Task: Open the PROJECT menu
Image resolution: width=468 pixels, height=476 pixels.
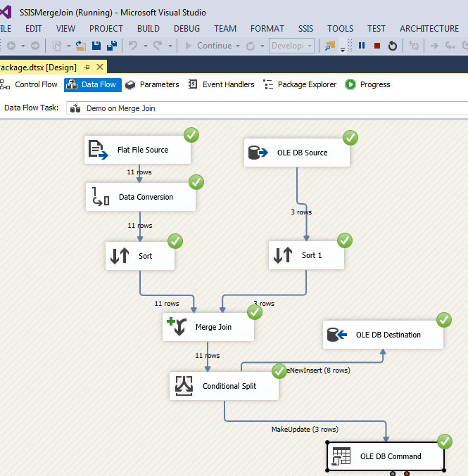Action: 106,29
